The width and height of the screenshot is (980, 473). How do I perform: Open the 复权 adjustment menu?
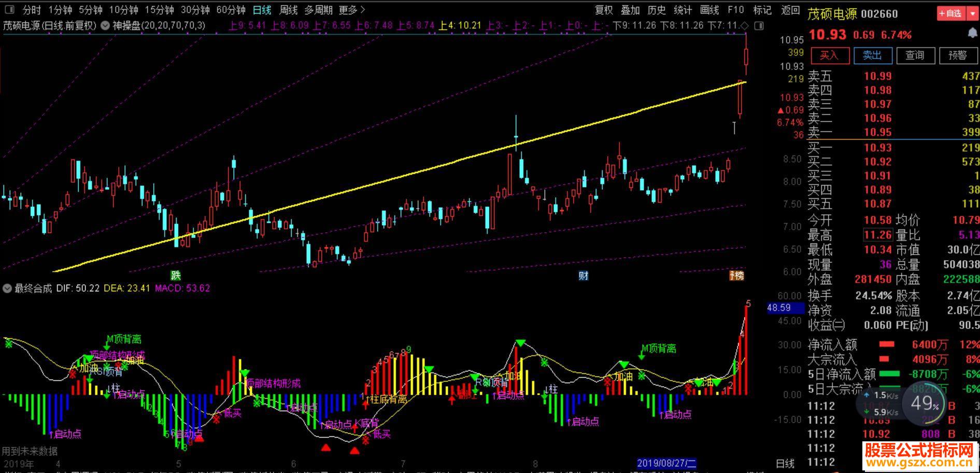(603, 10)
